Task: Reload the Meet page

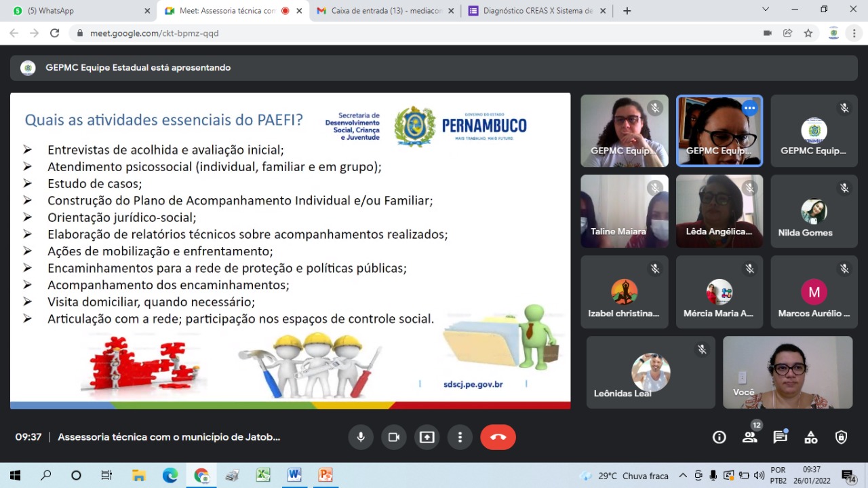Action: (x=55, y=33)
